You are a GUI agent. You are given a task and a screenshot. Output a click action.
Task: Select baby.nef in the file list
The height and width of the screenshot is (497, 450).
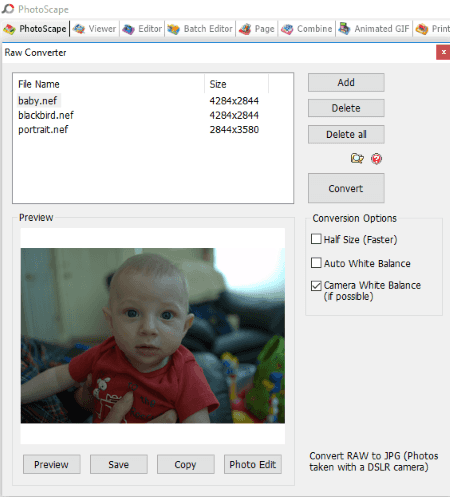(x=38, y=101)
